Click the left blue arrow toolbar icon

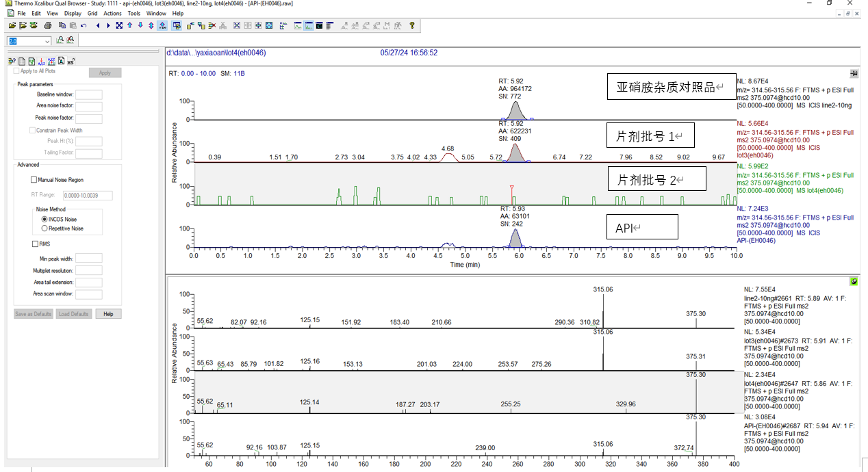pos(98,26)
